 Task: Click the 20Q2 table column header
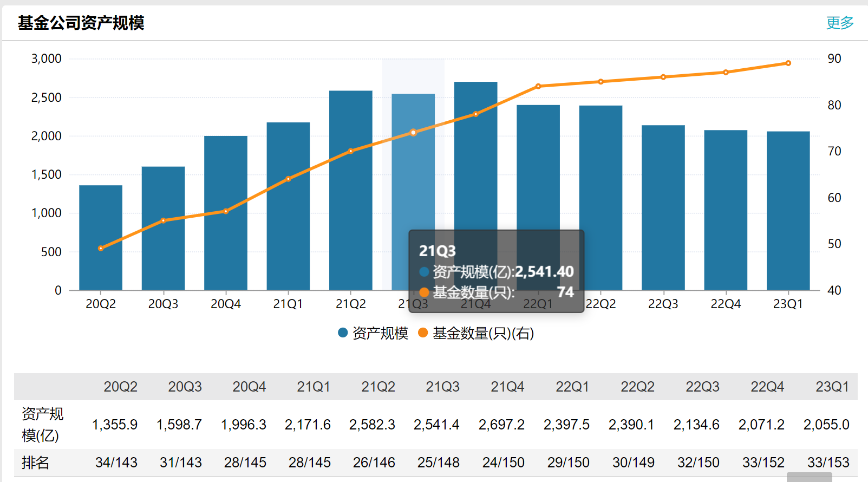coord(120,387)
